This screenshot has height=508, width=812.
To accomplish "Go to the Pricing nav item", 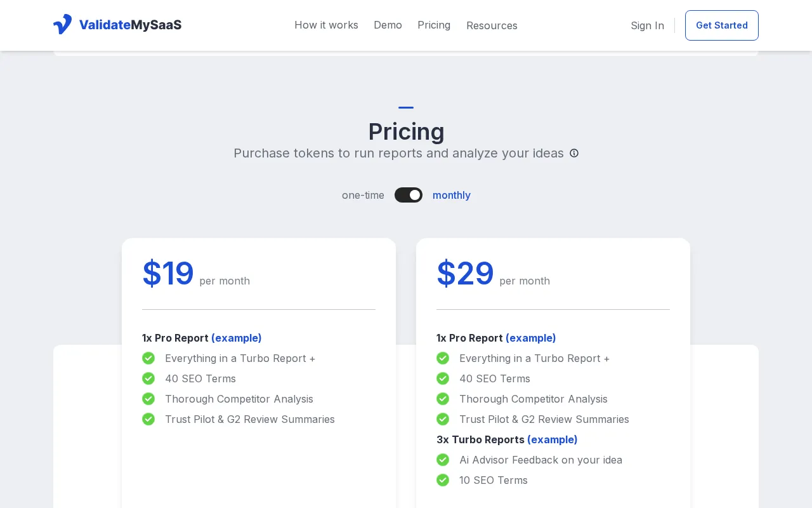I will pyautogui.click(x=434, y=25).
